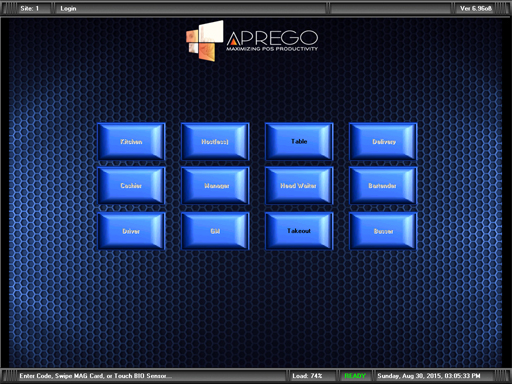This screenshot has width=512, height=384.
Task: Click the Login title text
Action: 68,8
